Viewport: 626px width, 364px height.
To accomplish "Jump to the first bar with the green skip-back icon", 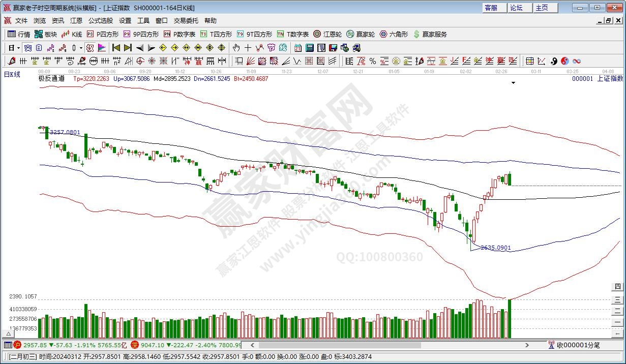I will (x=116, y=48).
